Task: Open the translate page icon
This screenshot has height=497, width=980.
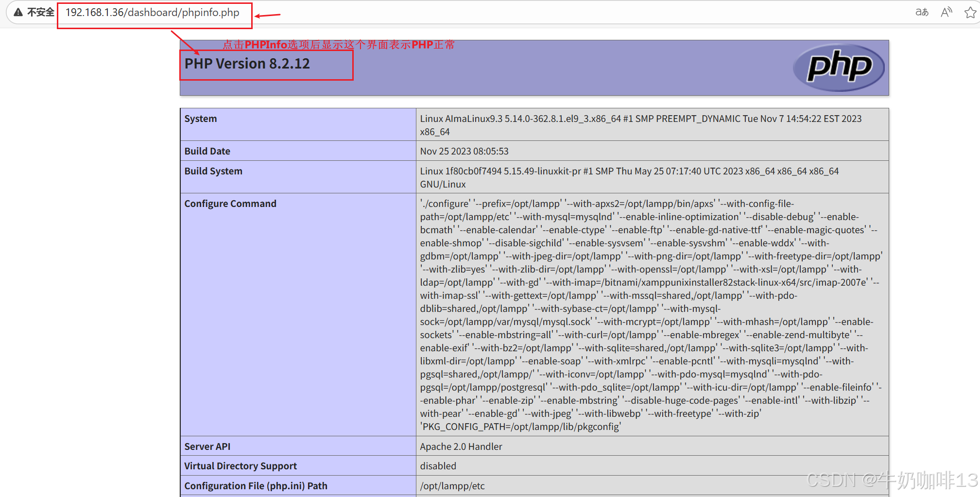Action: click(x=922, y=12)
